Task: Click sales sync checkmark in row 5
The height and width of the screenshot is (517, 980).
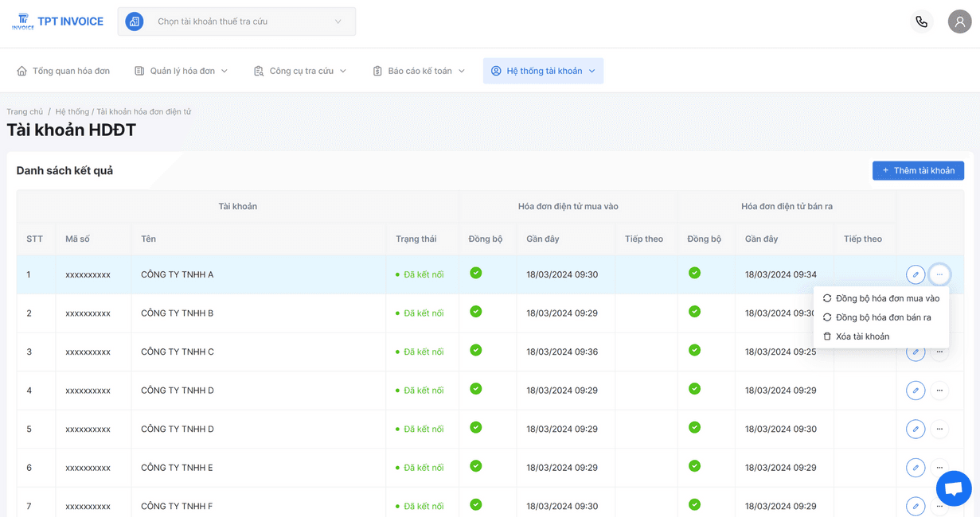Action: 695,427
